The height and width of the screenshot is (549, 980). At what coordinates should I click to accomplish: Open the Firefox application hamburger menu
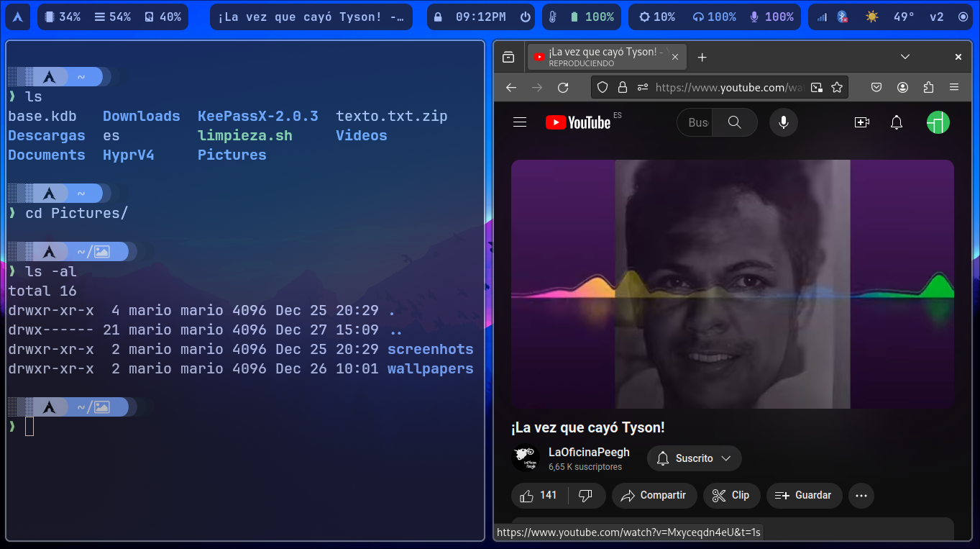(954, 88)
